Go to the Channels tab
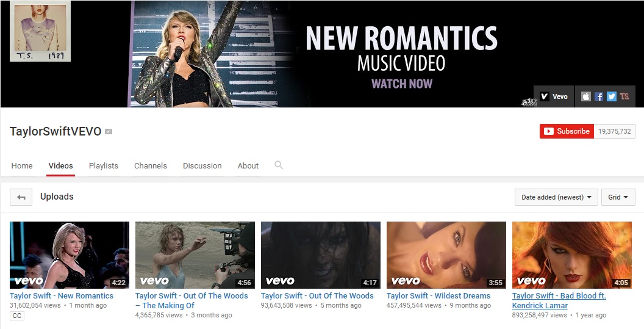644x329 pixels. (150, 166)
